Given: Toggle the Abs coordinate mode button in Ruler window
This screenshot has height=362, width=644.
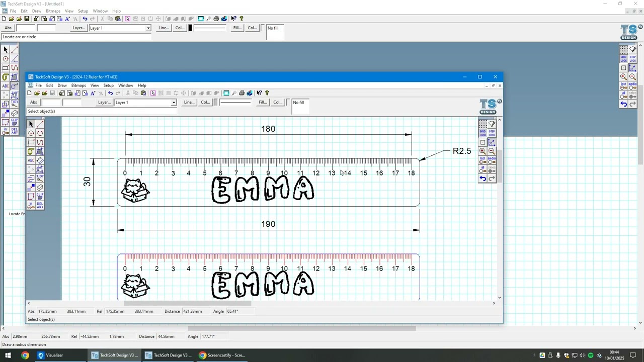Looking at the screenshot, I should pos(33,103).
